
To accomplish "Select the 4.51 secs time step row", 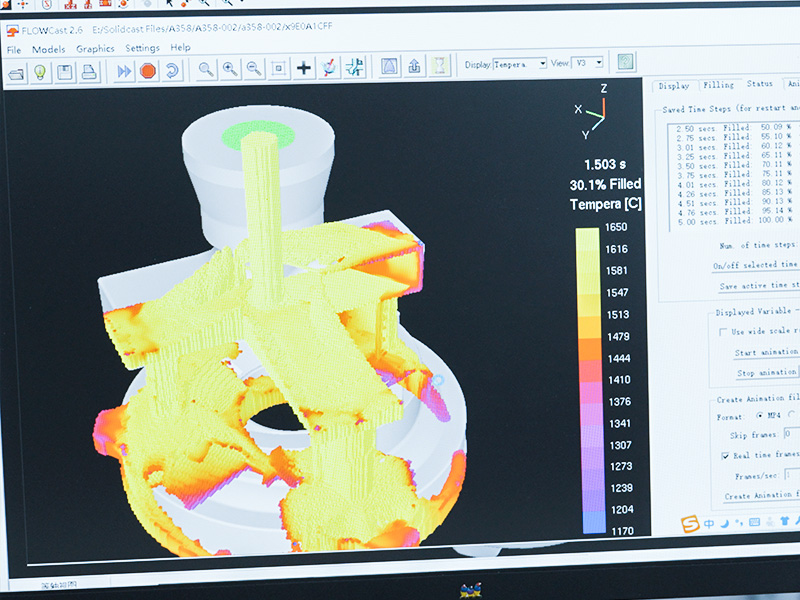I will tap(734, 202).
